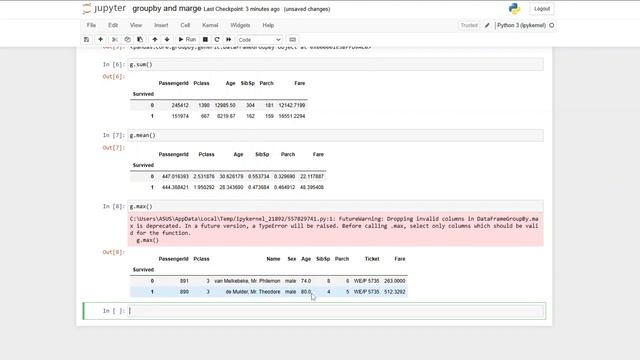Click into the g.sum() code cell
This screenshot has width=640, height=360.
point(336,64)
